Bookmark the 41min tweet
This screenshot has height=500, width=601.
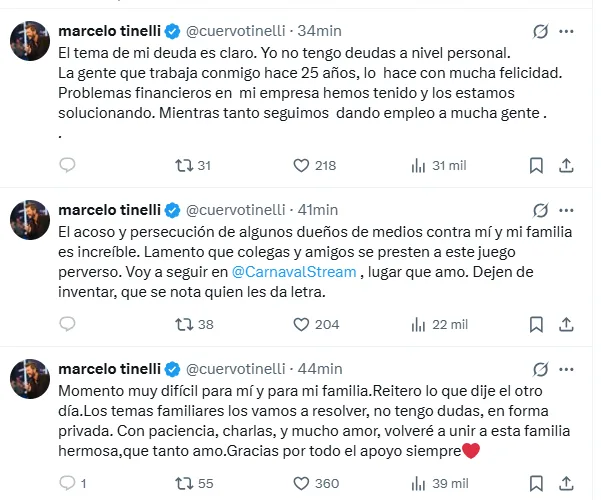coord(536,324)
